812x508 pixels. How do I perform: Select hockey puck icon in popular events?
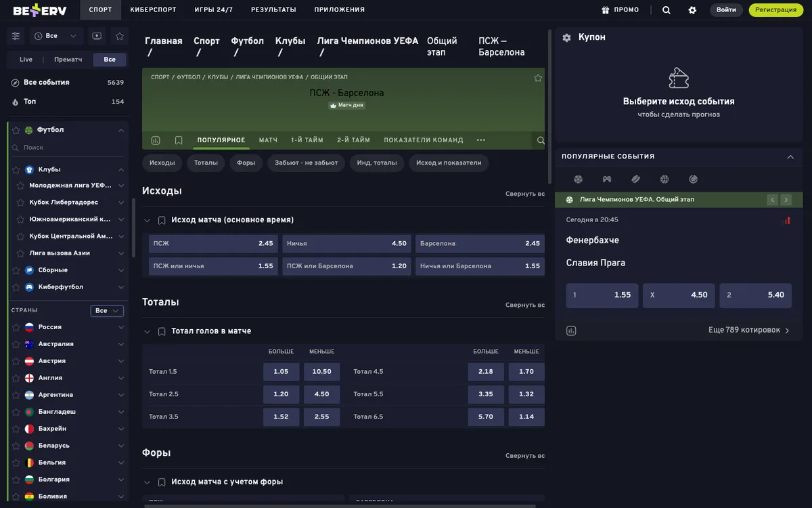[635, 179]
